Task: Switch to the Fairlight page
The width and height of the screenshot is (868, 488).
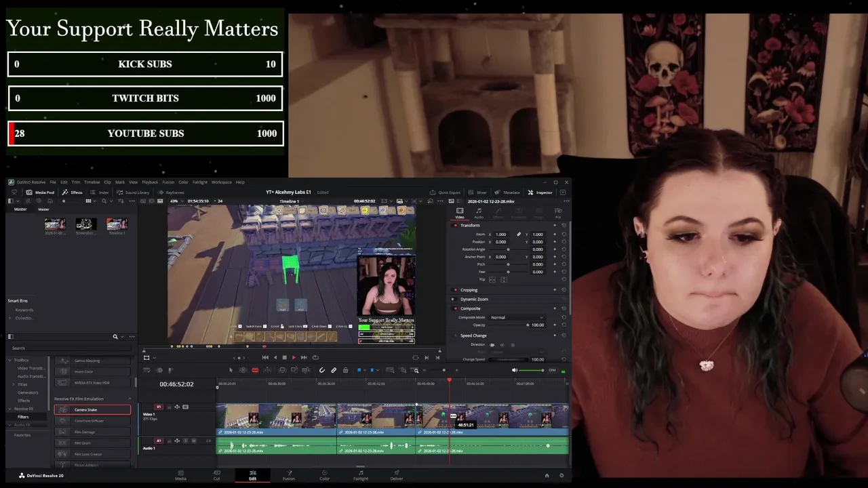Action: 361,475
